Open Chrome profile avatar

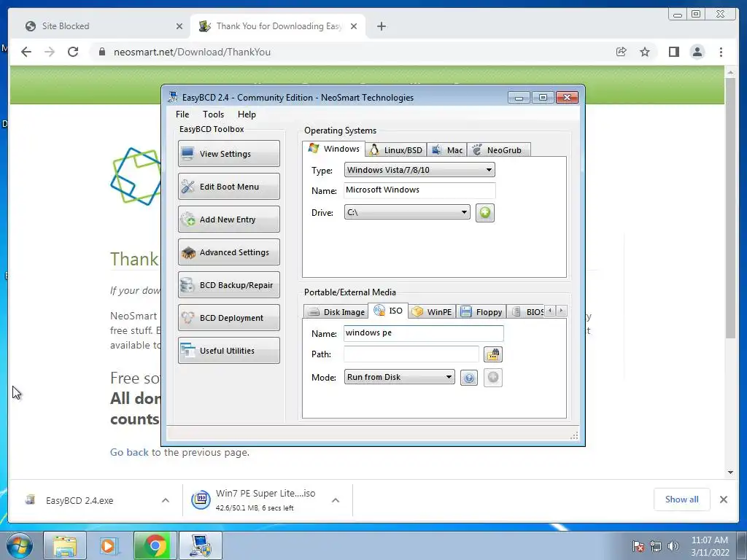point(697,52)
